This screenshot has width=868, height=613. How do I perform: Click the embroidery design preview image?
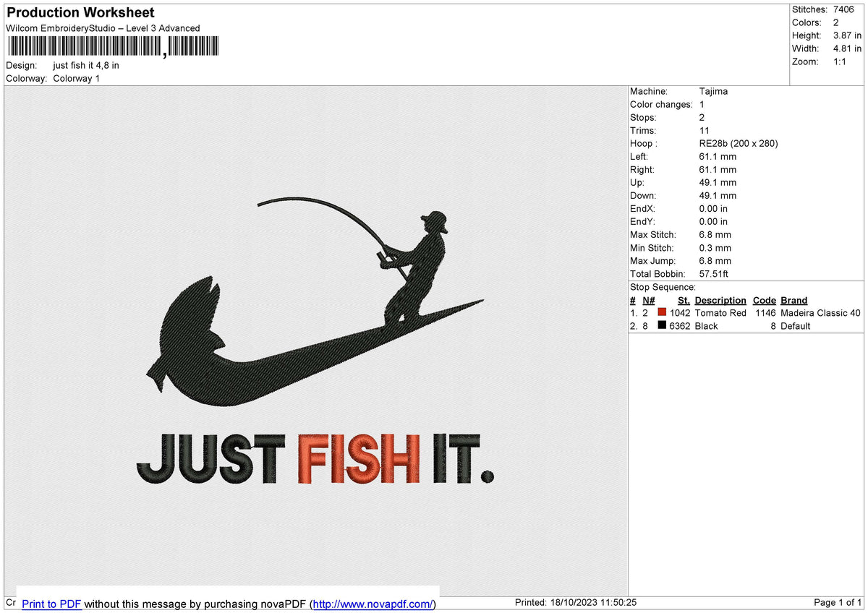(316, 342)
